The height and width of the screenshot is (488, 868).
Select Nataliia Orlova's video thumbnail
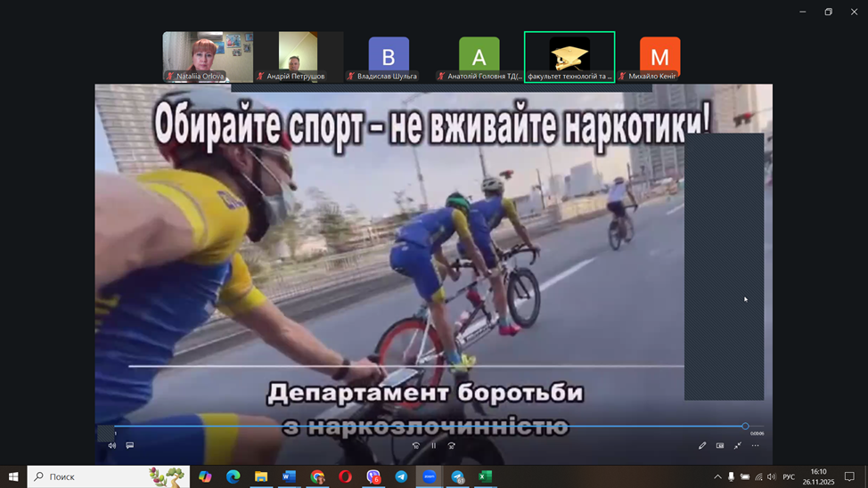208,57
